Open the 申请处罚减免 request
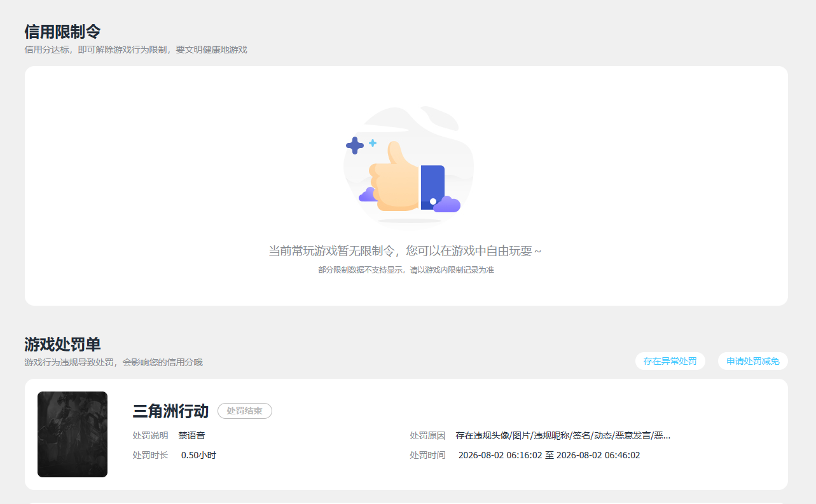This screenshot has width=816, height=504. pyautogui.click(x=753, y=361)
